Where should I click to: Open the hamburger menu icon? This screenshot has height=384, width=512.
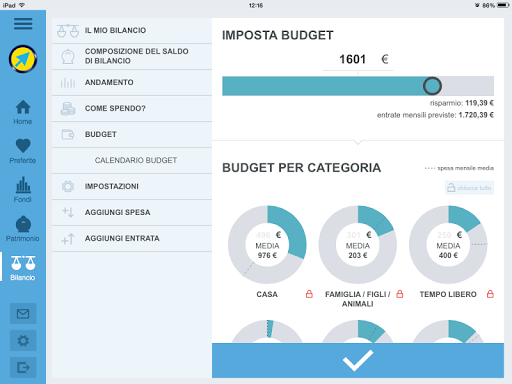23,24
